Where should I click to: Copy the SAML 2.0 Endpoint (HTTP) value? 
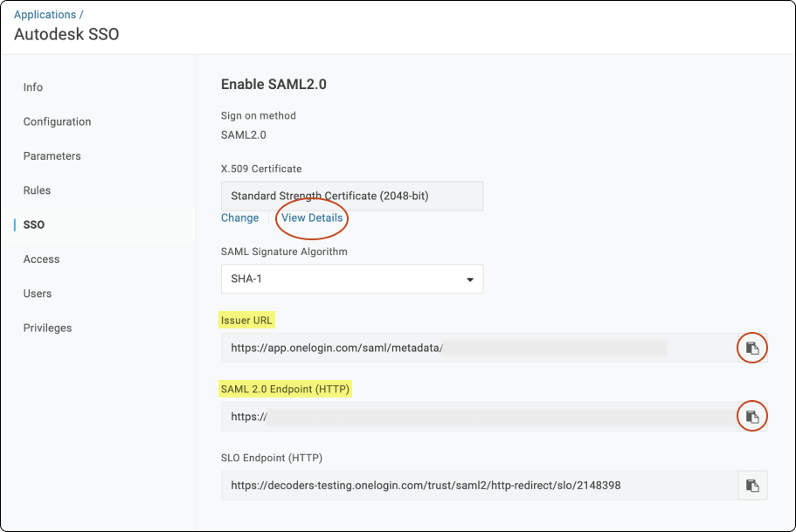click(751, 417)
